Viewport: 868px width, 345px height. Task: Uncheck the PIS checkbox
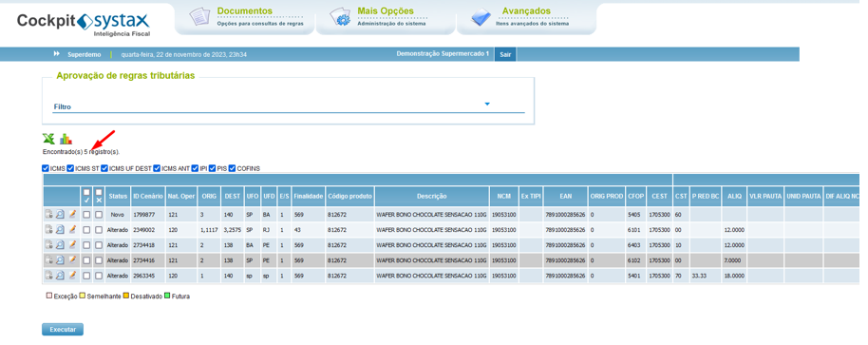[x=213, y=168]
